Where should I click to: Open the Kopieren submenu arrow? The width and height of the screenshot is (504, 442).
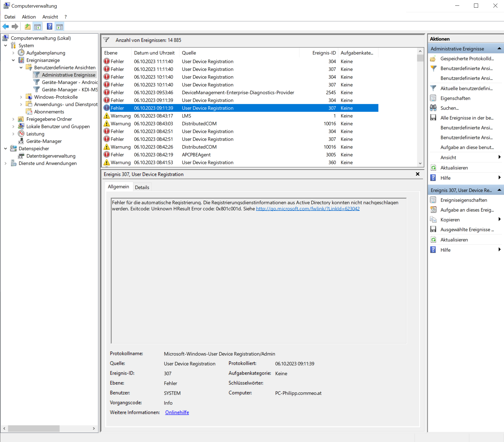point(499,219)
